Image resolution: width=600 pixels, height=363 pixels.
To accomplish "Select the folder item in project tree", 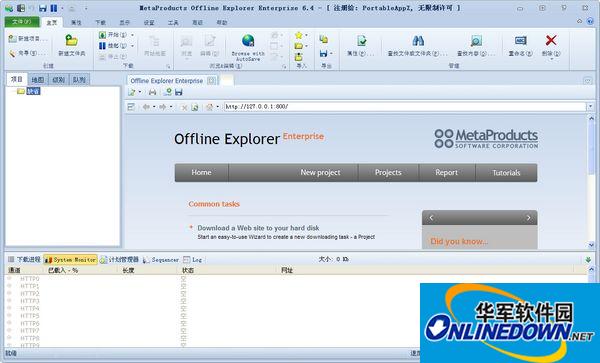I will tap(29, 91).
